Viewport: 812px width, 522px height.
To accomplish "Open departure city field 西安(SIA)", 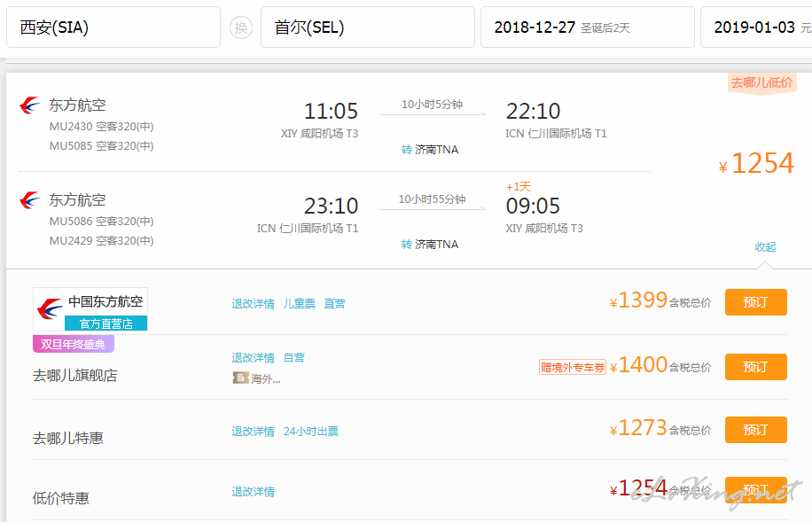I will click(x=113, y=27).
